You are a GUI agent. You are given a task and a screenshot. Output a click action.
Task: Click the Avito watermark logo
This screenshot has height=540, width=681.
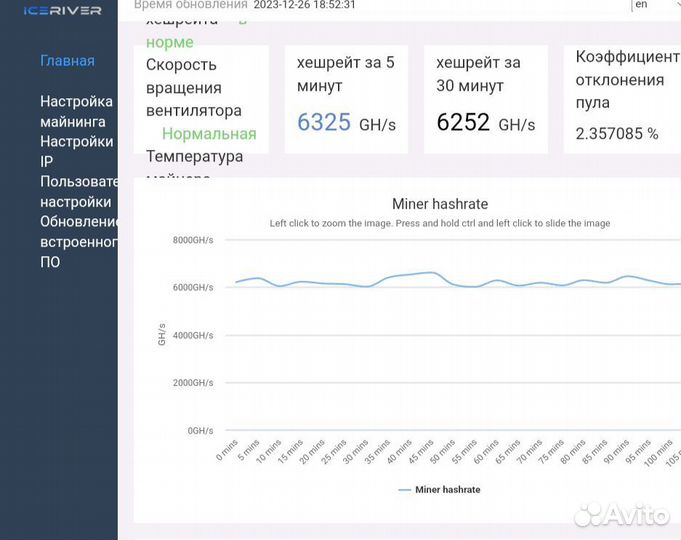622,515
